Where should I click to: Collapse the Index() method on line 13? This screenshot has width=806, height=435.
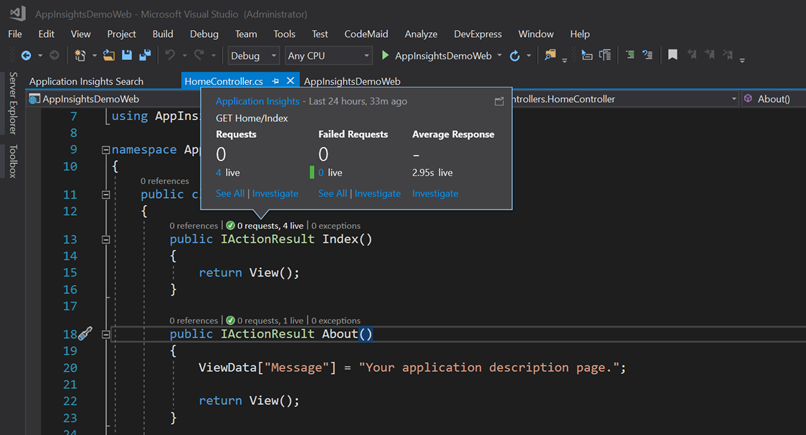[106, 240]
